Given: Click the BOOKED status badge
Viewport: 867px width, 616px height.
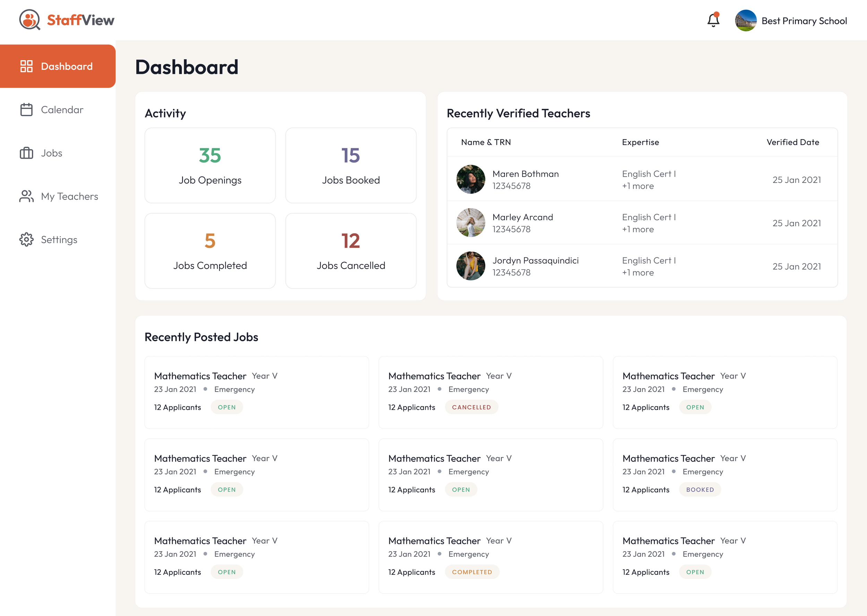Looking at the screenshot, I should (x=699, y=490).
